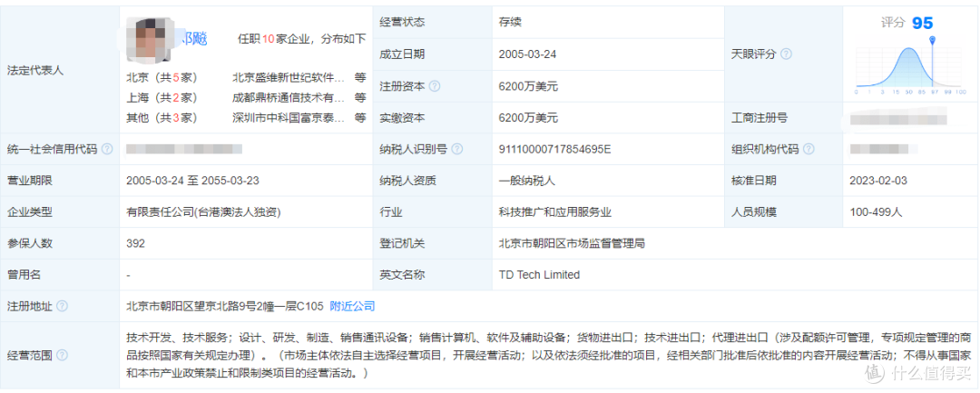Select the 北京（共5家）entry

coord(162,78)
